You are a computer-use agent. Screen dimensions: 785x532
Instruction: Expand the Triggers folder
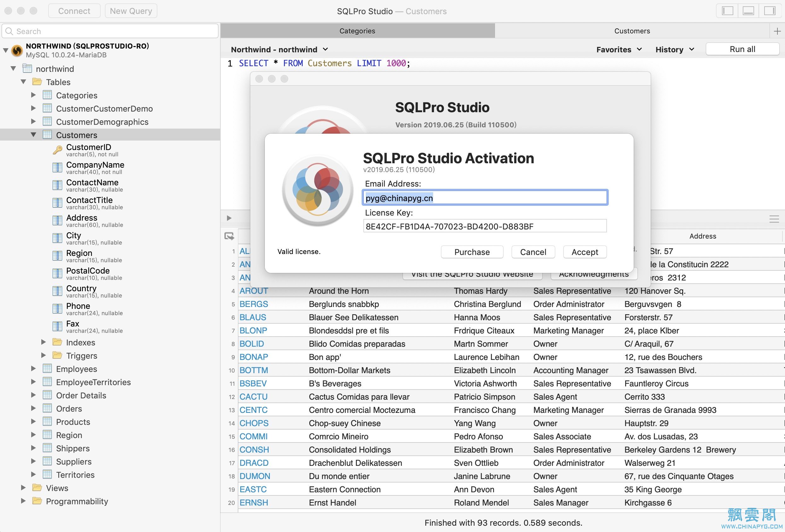pyautogui.click(x=44, y=355)
